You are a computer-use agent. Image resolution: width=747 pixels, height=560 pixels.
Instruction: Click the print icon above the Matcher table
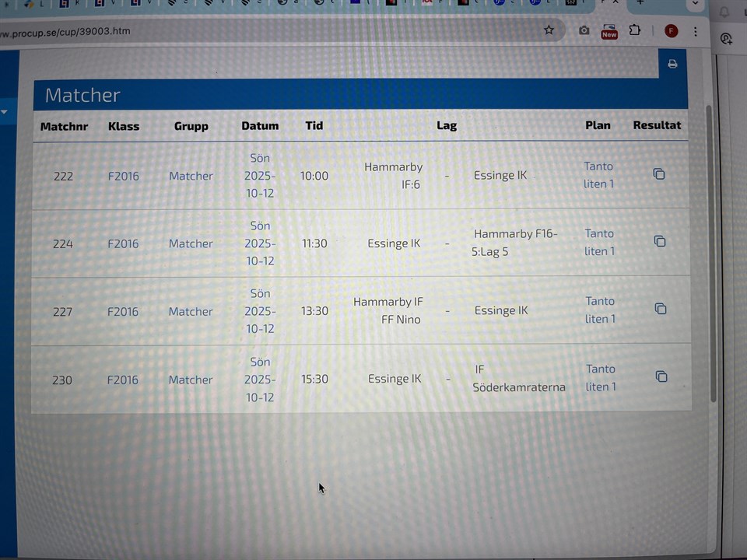click(x=672, y=64)
